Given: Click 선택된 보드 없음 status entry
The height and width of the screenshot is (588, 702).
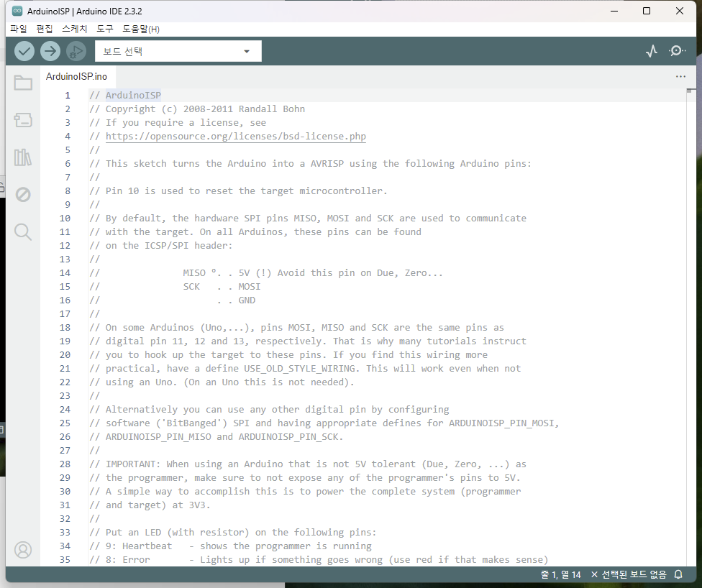Looking at the screenshot, I should [x=629, y=574].
